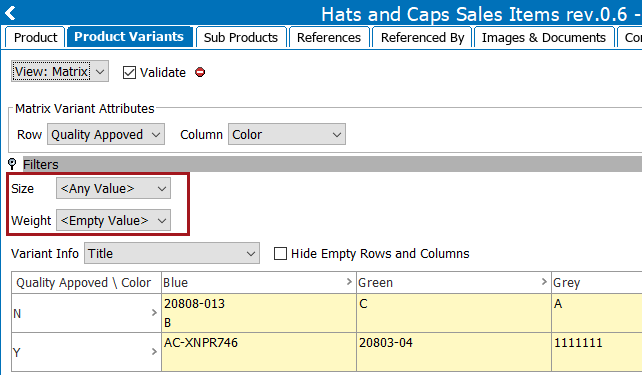Click the arrow in the Y row
642x375 pixels.
pos(154,352)
